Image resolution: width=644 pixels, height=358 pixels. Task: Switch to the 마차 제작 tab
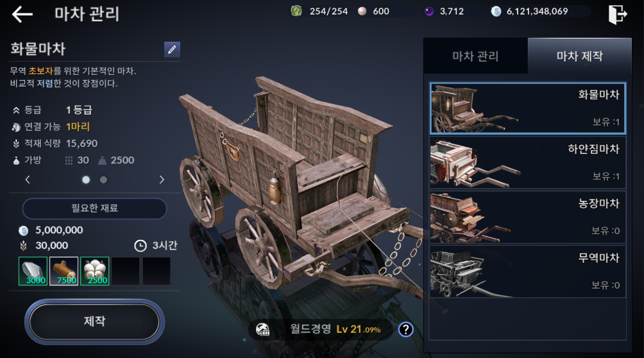pyautogui.click(x=579, y=56)
